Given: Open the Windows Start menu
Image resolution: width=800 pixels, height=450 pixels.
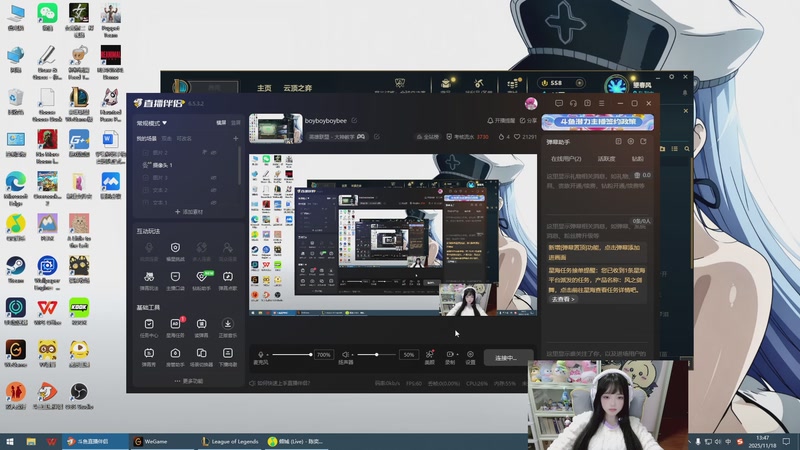Looking at the screenshot, I should (x=10, y=441).
